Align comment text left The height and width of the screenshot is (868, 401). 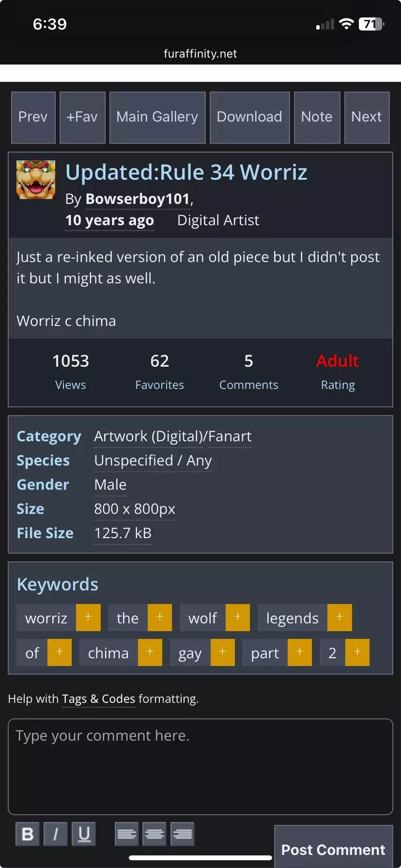pos(127,834)
